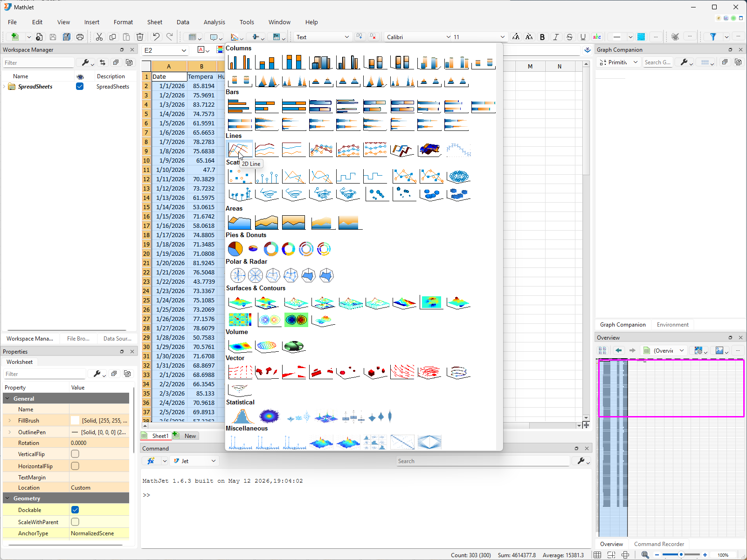747x560 pixels.
Task: Click the Delete trash can toolbar icon
Action: (140, 37)
